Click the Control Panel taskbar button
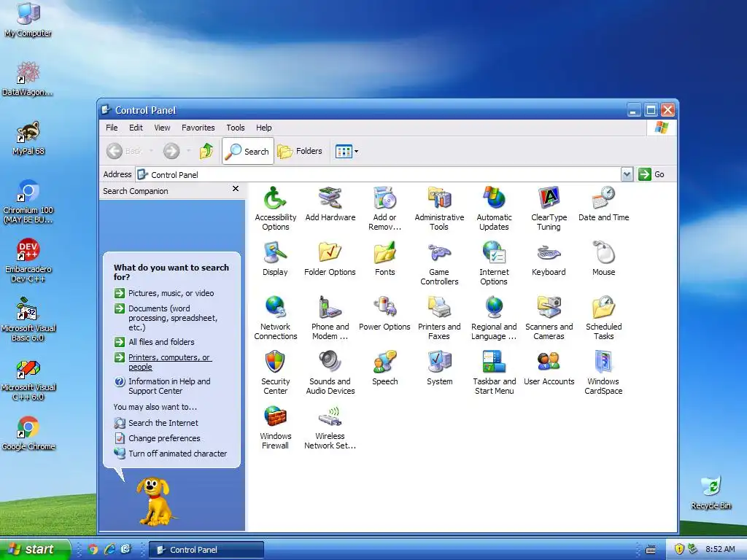 tap(206, 550)
